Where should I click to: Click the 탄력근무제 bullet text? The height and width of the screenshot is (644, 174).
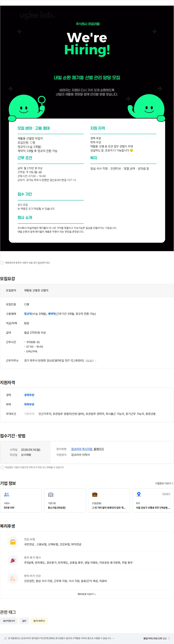(32, 351)
